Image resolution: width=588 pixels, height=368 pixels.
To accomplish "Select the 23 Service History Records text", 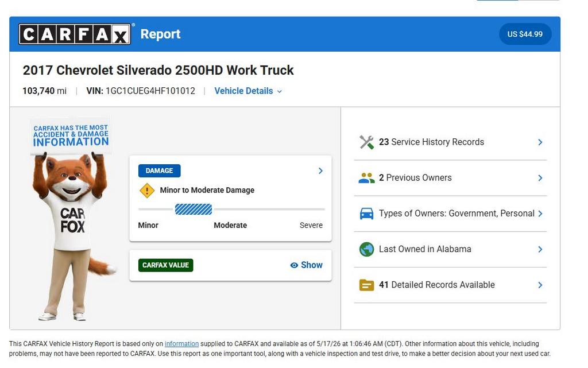I will pos(431,142).
